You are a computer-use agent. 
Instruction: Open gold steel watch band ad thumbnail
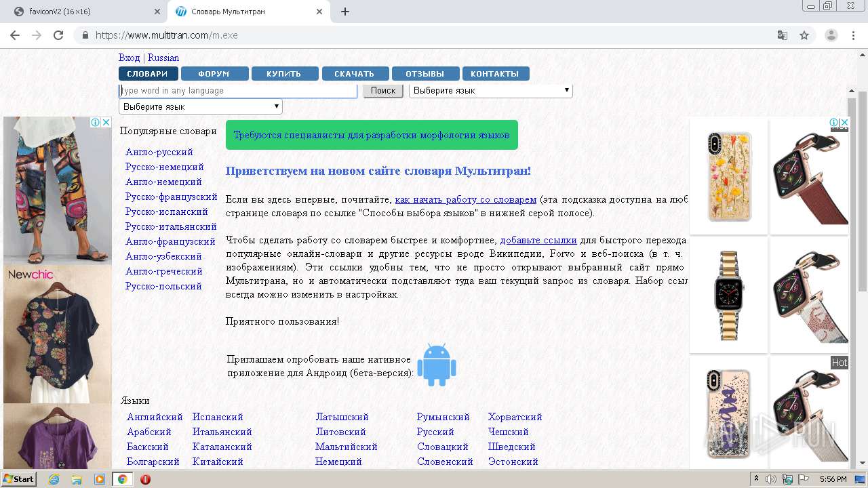(x=729, y=295)
